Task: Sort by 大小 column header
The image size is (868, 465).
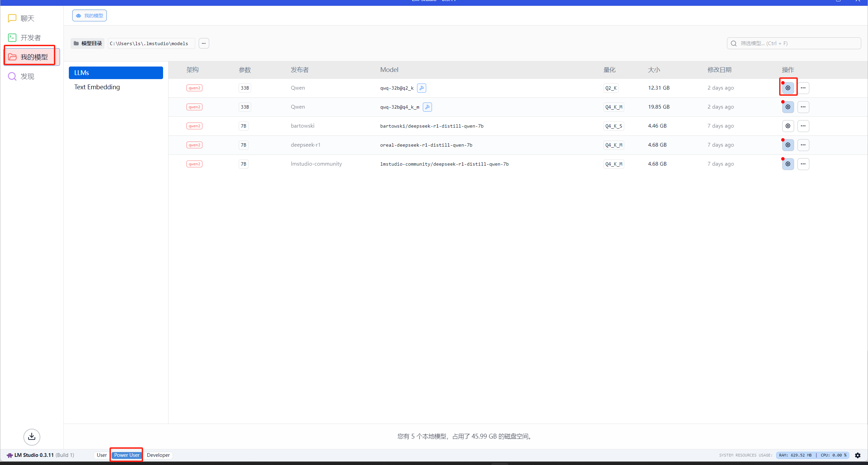Action: click(x=654, y=70)
